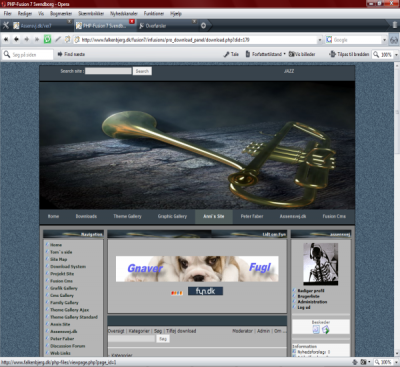Click the vertical scrollbar down arrow
The image size is (400, 367).
tap(397, 353)
